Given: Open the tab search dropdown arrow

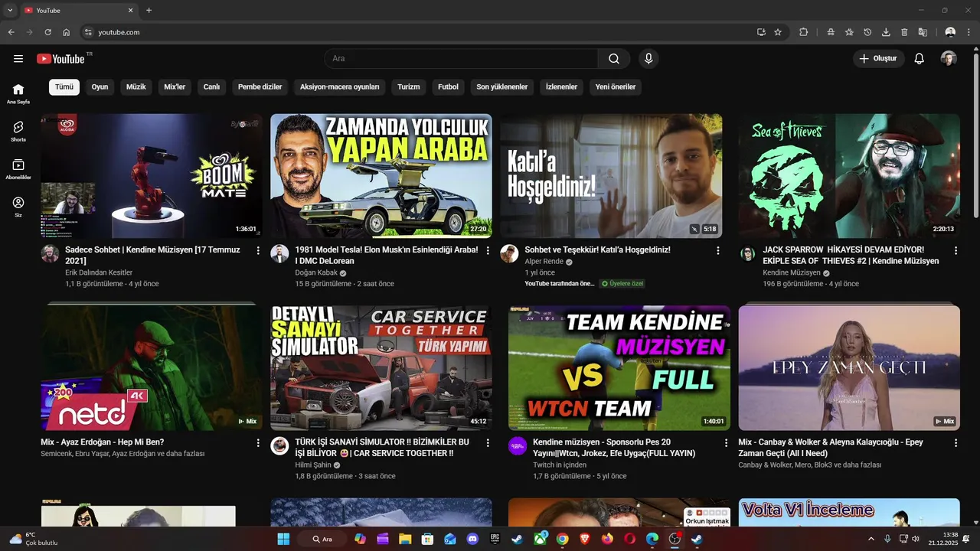Looking at the screenshot, I should tap(10, 11).
